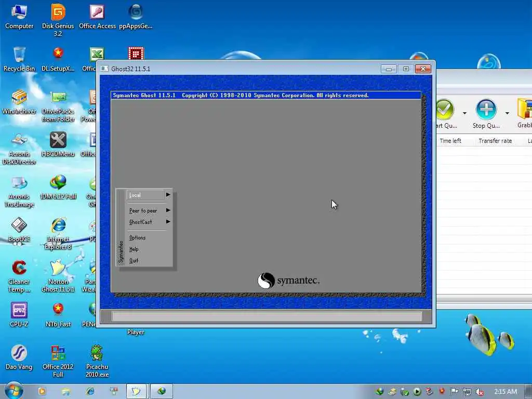Open CPU-Z desktop icon
This screenshot has width=532, height=399.
(19, 315)
